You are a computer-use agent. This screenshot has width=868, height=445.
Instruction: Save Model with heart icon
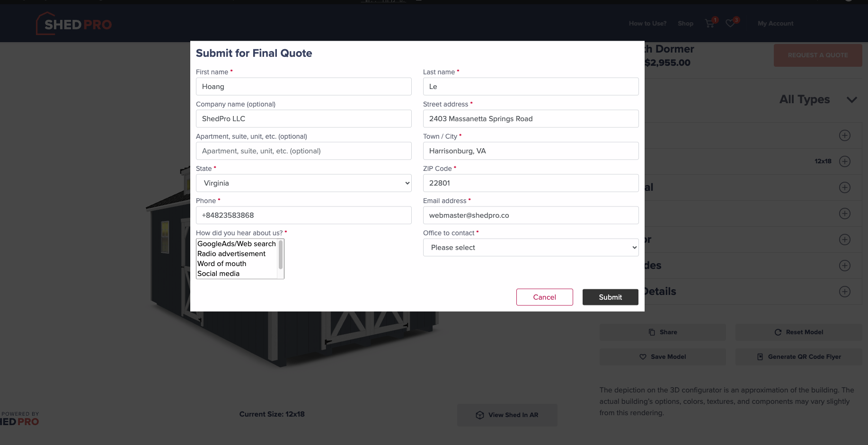pos(663,357)
